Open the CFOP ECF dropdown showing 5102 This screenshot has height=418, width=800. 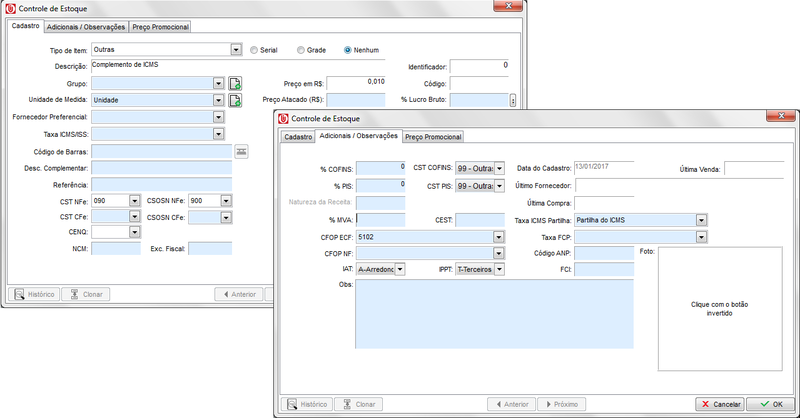[x=498, y=237]
